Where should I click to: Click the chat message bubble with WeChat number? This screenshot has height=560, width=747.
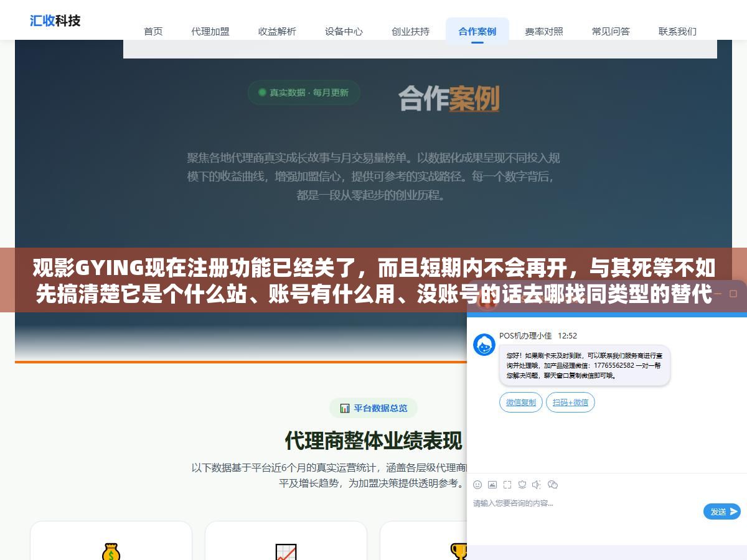coord(585,365)
